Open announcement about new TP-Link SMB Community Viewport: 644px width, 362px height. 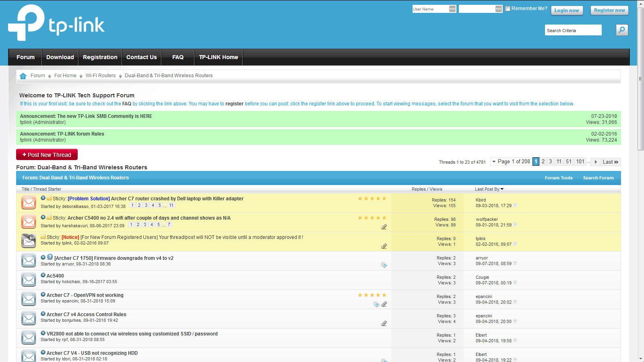point(105,116)
